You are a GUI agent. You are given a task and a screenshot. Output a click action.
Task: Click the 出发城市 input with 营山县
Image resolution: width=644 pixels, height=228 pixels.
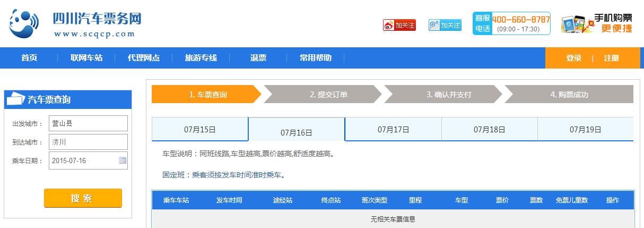click(88, 123)
